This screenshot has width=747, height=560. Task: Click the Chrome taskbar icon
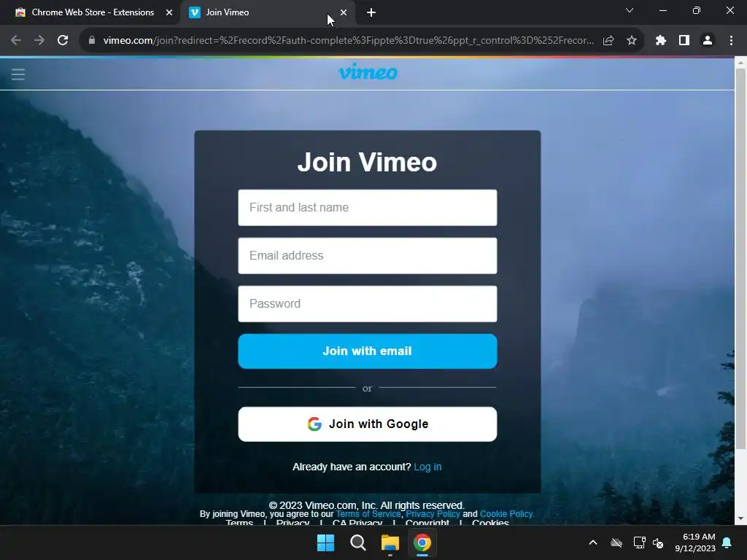[x=422, y=542]
